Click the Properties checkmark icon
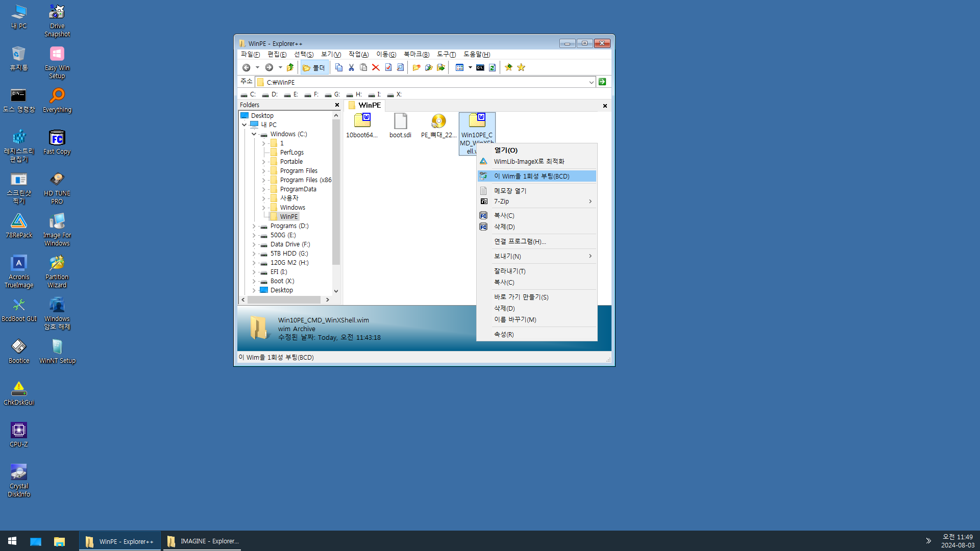 tap(388, 67)
